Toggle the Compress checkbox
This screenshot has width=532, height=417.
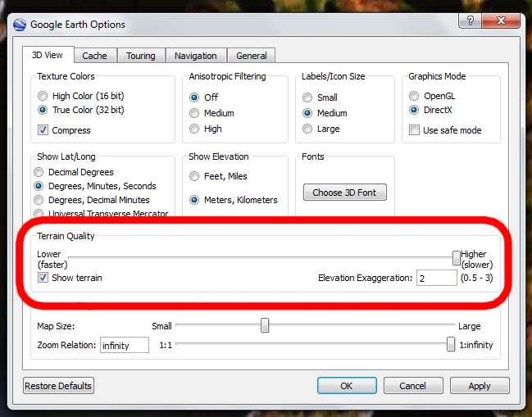(43, 129)
